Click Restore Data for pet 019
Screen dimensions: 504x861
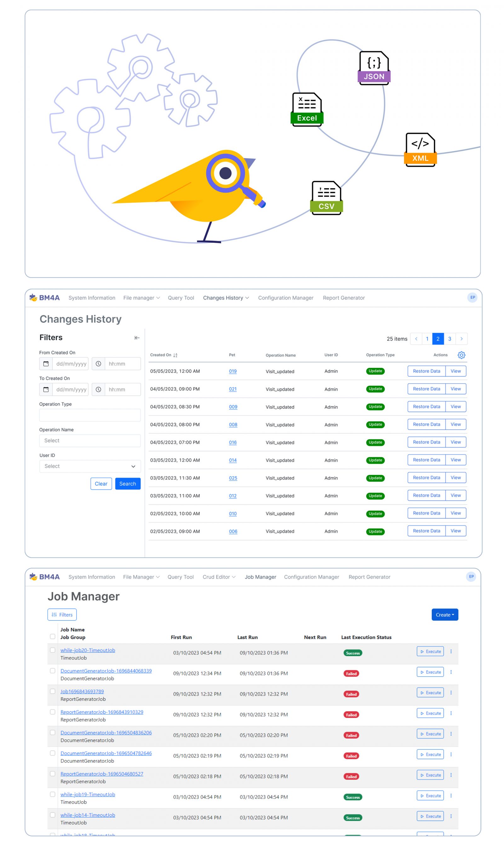426,371
